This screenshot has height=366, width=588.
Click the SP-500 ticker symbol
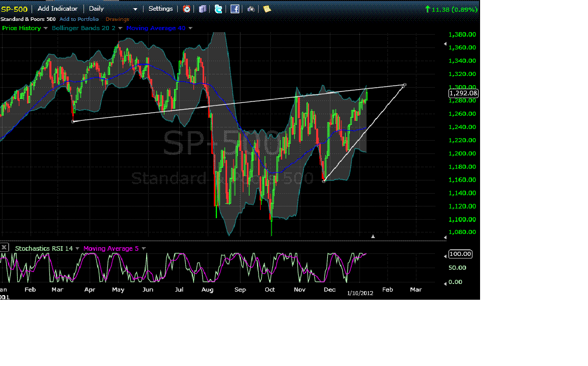[x=14, y=9]
